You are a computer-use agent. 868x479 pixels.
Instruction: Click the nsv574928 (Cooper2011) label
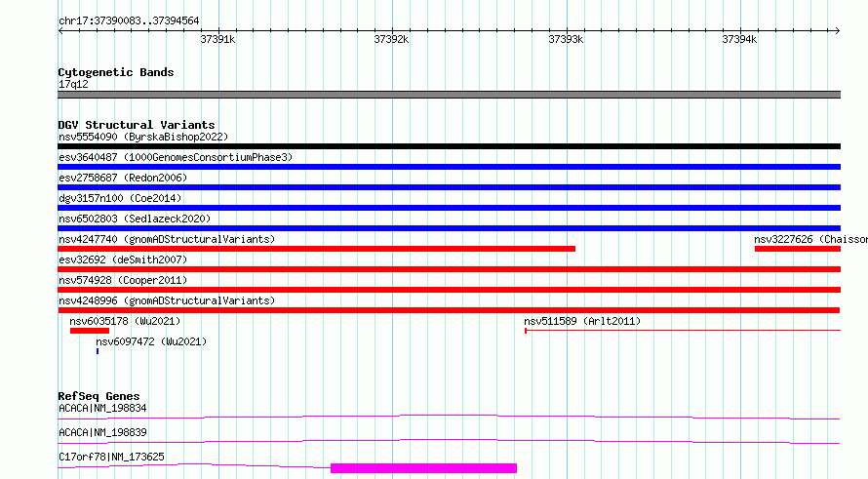point(123,280)
